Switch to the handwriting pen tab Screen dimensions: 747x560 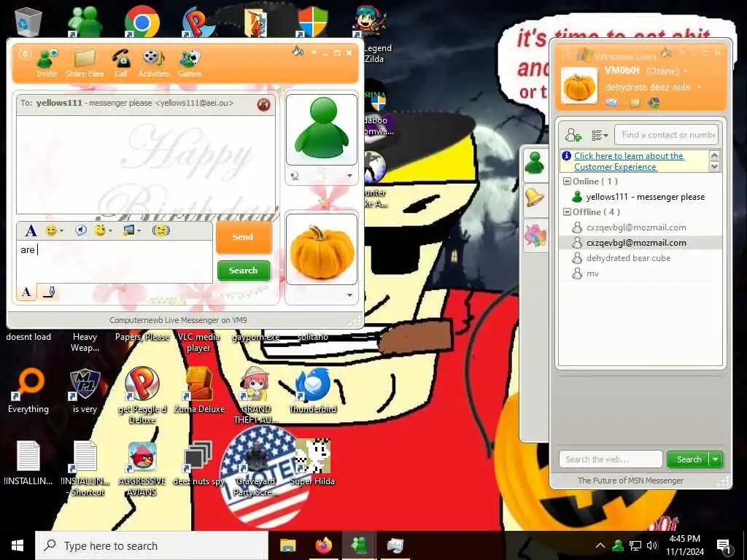coord(49,292)
